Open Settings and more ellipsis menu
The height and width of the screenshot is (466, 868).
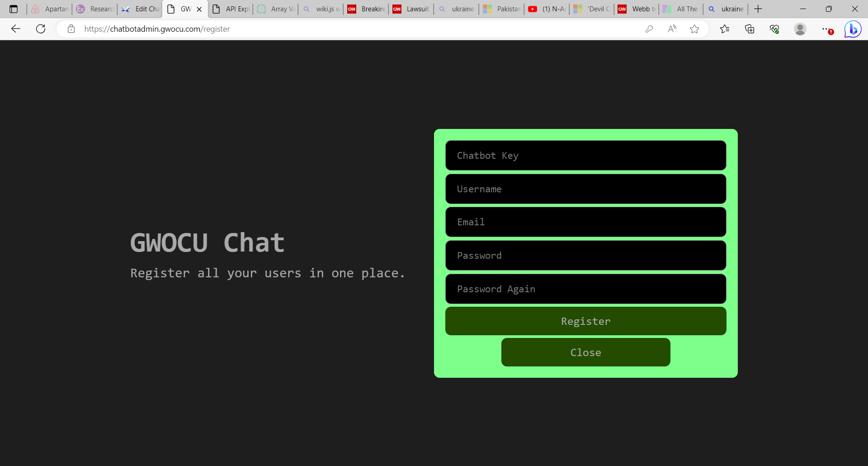(x=826, y=29)
